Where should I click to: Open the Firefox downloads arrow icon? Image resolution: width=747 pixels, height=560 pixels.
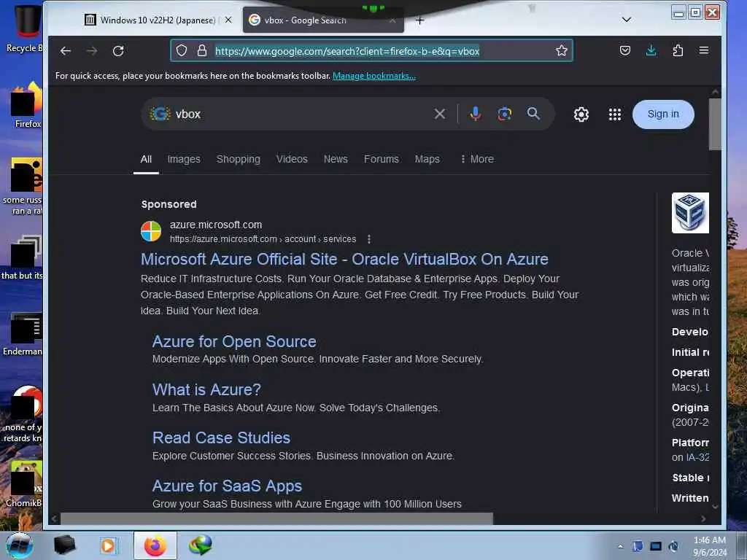point(651,50)
